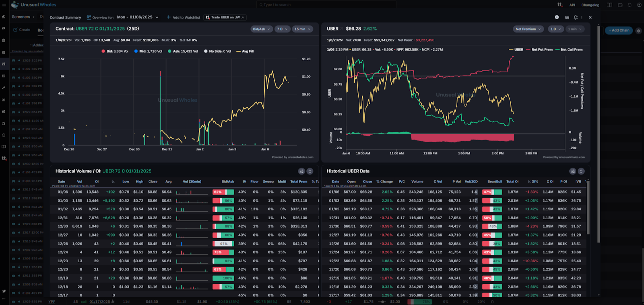
Task: Click the arrow icon next to UBER ticker
Action: [x=342, y=29]
